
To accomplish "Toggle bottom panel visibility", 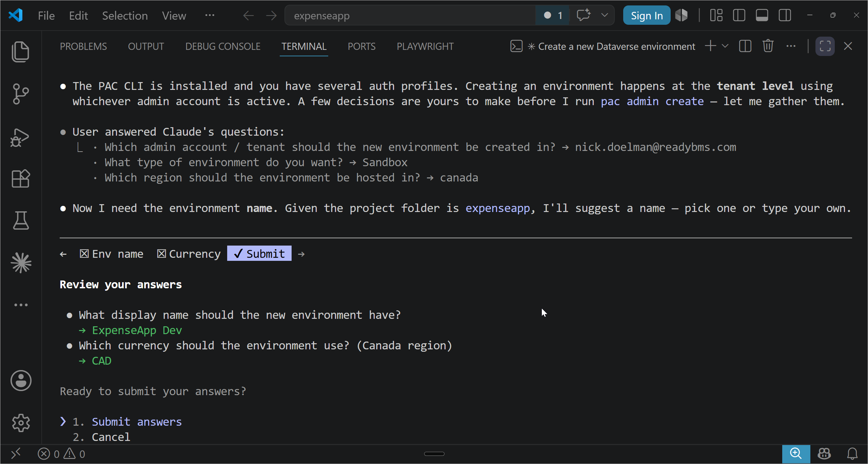I will pyautogui.click(x=762, y=15).
